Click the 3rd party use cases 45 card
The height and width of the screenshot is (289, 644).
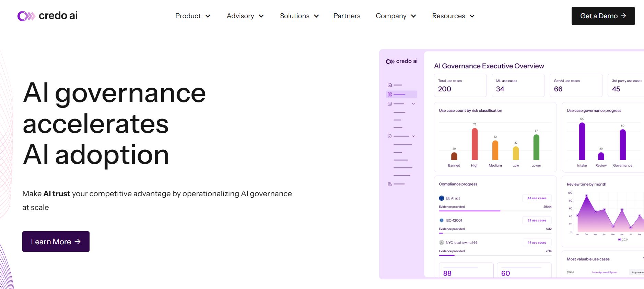click(x=626, y=85)
